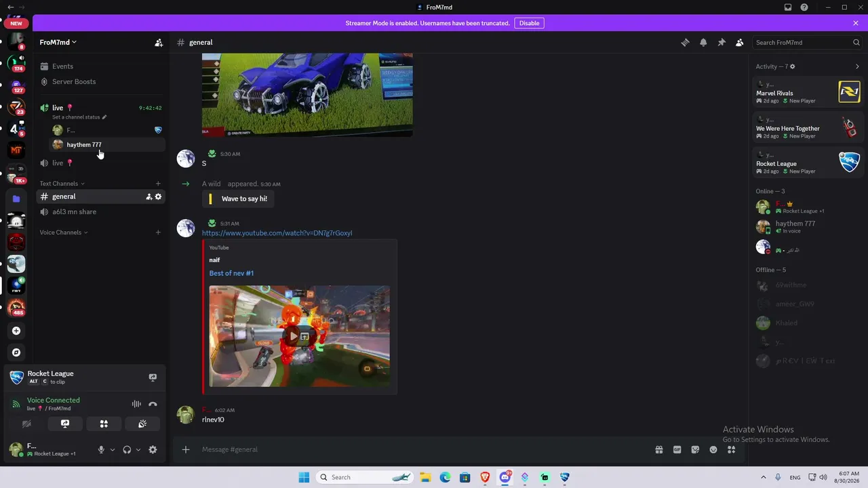Send a gift from message bar
Viewport: 868px width, 488px height.
tap(658, 449)
